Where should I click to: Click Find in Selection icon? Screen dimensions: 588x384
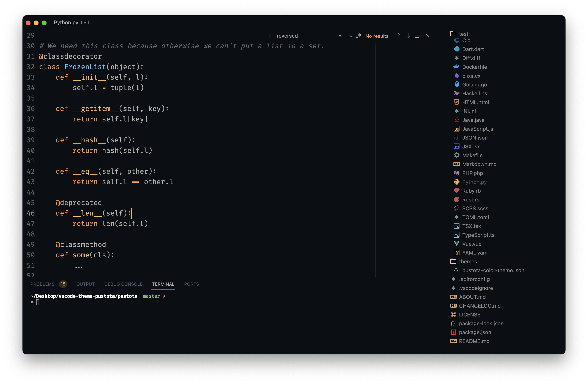(x=418, y=36)
